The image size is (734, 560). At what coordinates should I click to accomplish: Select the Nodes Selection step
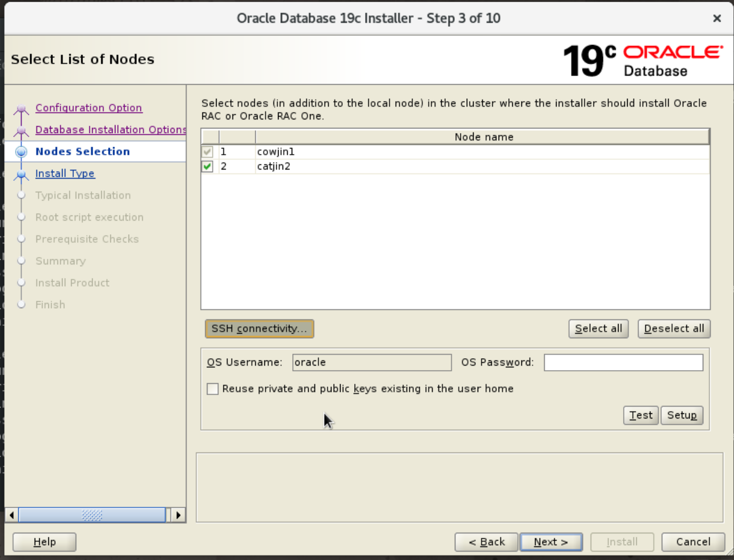[82, 151]
